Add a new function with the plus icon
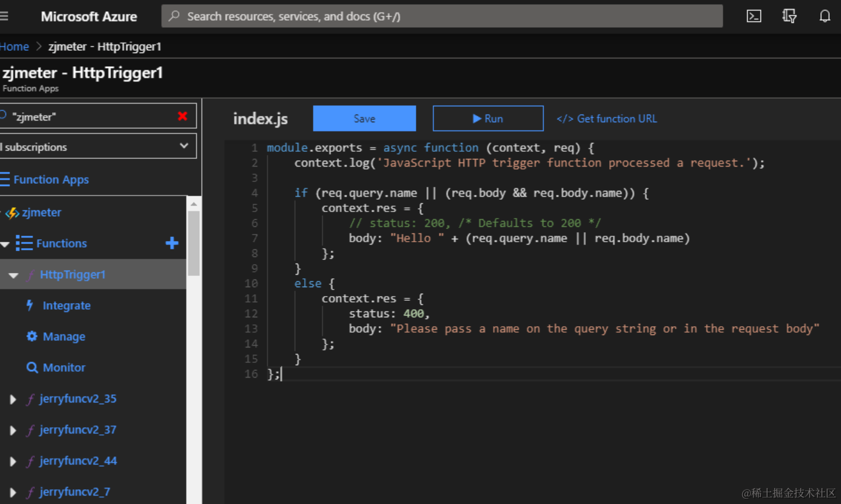Viewport: 841px width, 504px height. tap(172, 243)
